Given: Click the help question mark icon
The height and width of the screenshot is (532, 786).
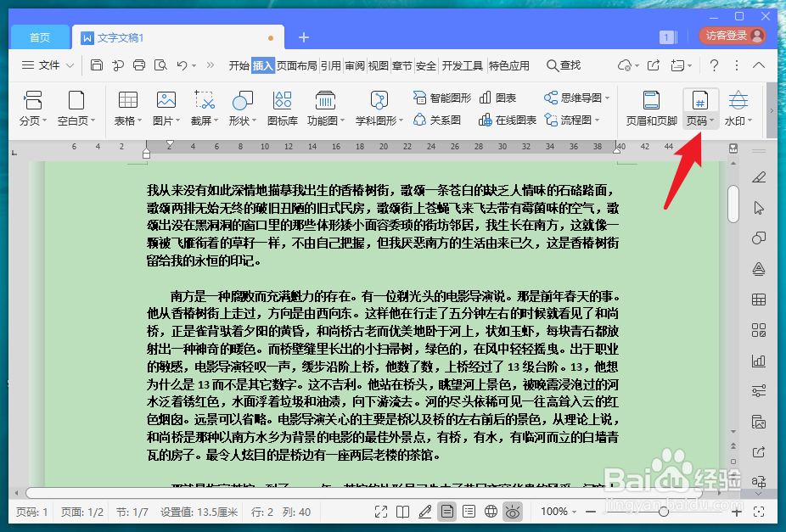Looking at the screenshot, I should pos(714,65).
